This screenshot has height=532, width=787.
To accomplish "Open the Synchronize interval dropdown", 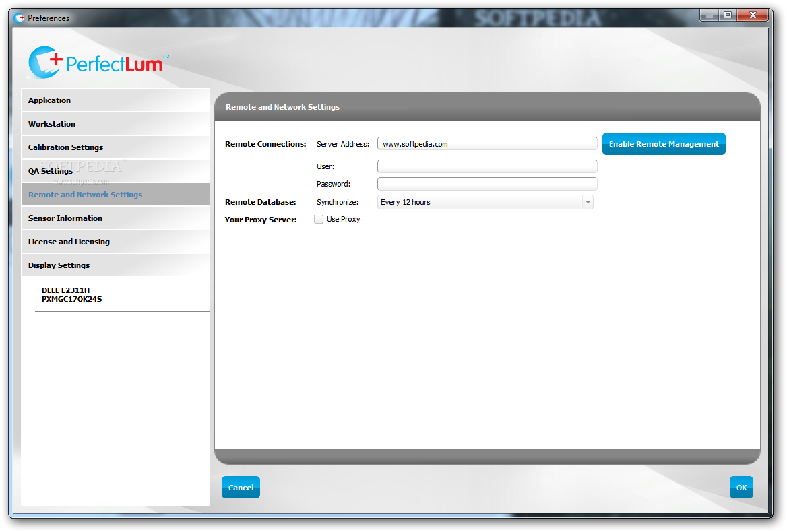I will [485, 202].
